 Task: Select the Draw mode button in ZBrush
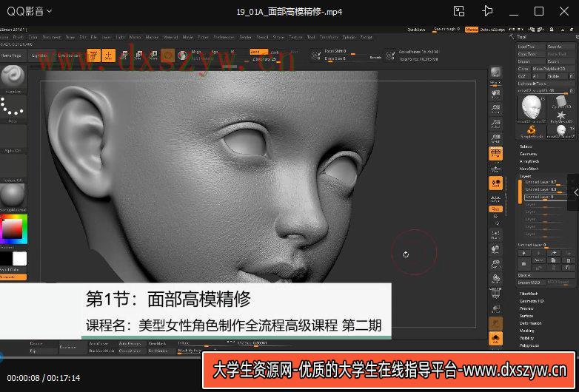coord(109,55)
